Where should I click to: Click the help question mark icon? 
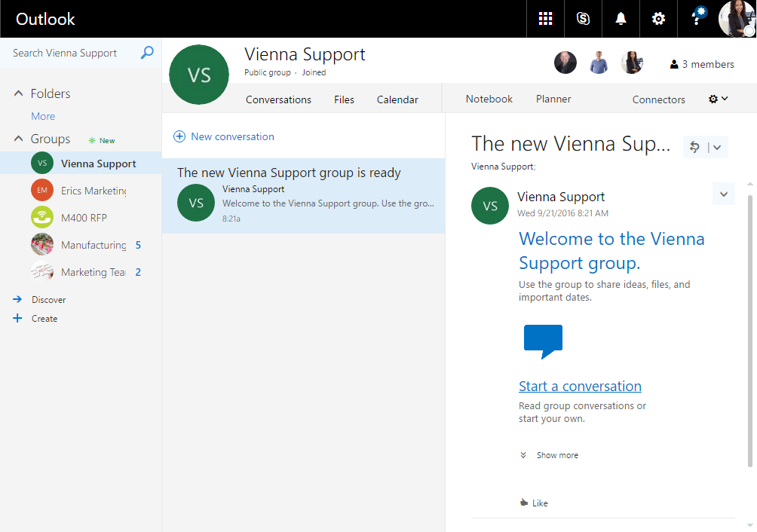[695, 19]
